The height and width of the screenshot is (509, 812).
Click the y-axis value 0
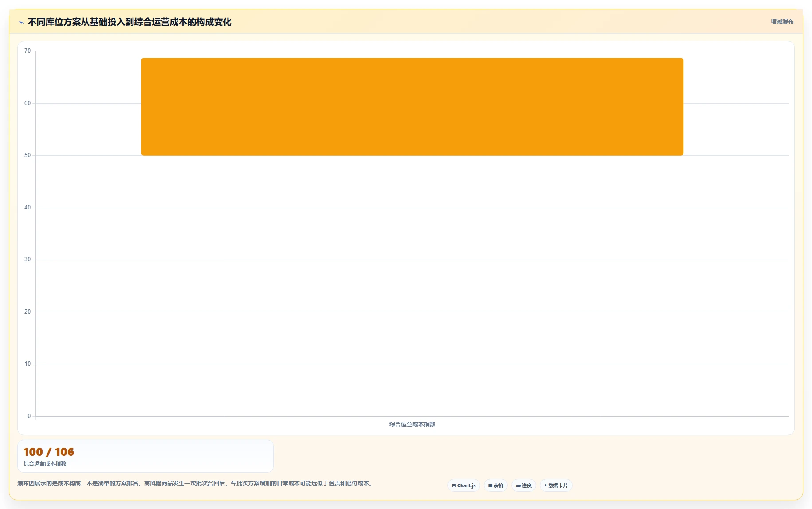tap(29, 416)
